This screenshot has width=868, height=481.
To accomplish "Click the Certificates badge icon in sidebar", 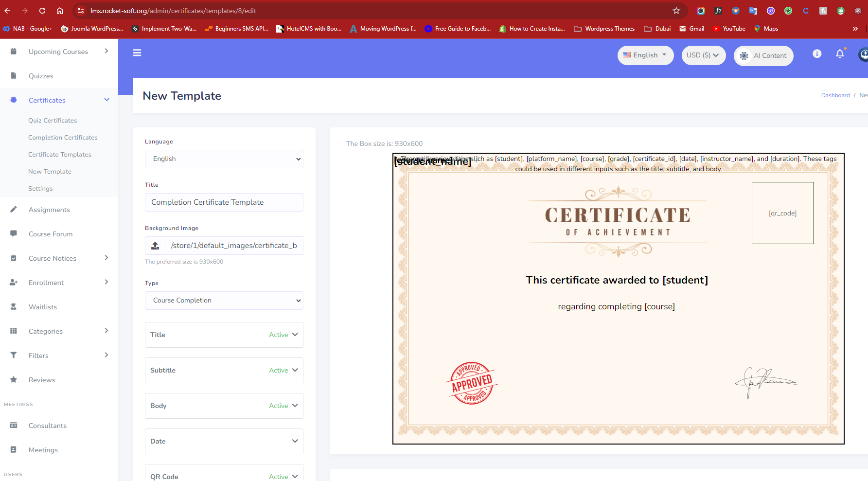I will [14, 100].
